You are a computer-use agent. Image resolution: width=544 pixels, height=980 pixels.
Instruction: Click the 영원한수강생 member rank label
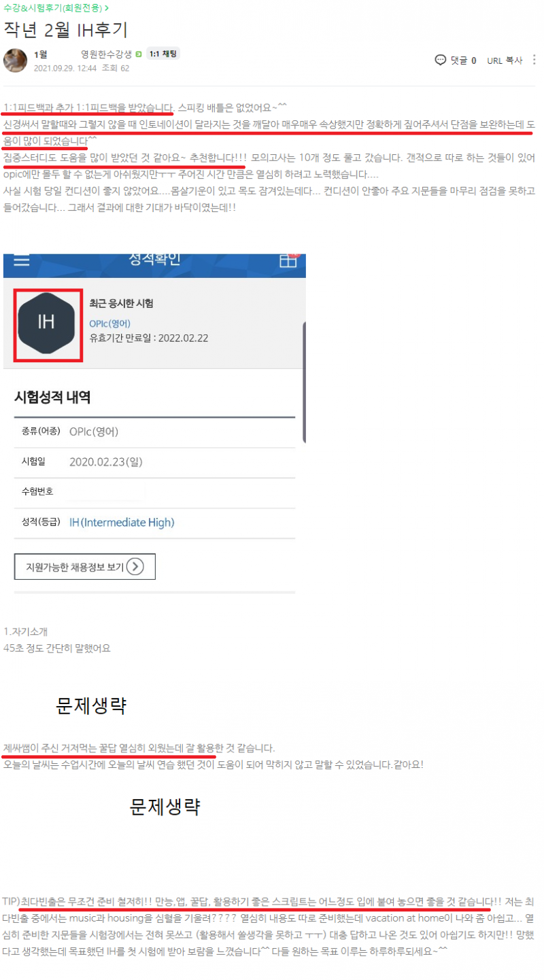(x=106, y=54)
